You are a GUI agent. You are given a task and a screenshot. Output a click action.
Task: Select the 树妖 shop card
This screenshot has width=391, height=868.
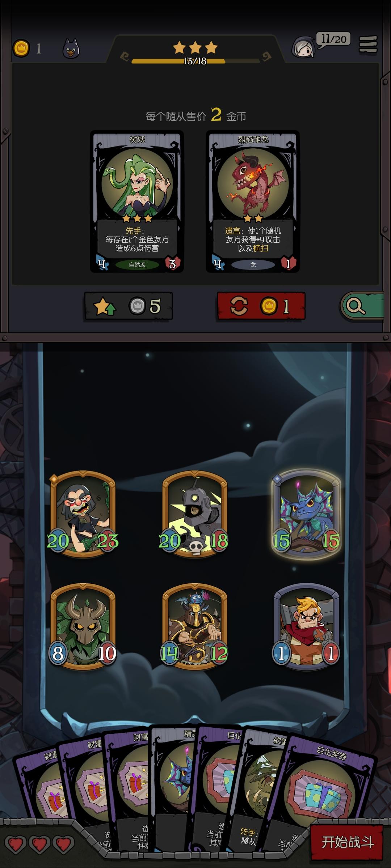(137, 201)
